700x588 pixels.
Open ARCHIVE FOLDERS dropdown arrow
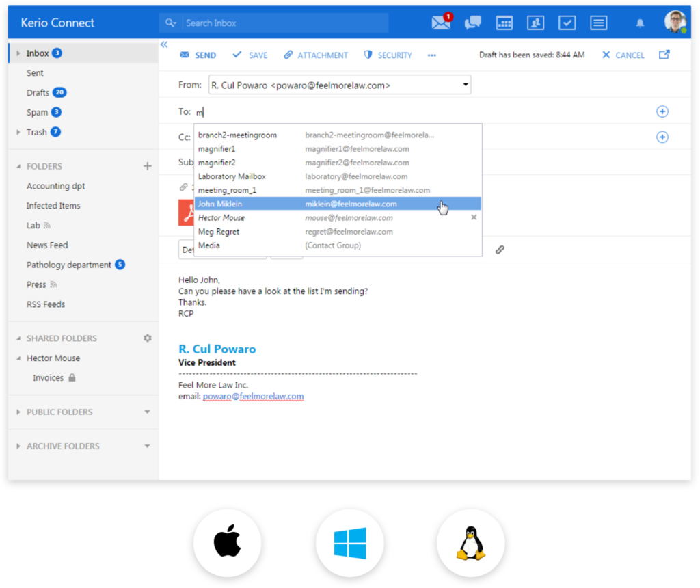coord(148,446)
